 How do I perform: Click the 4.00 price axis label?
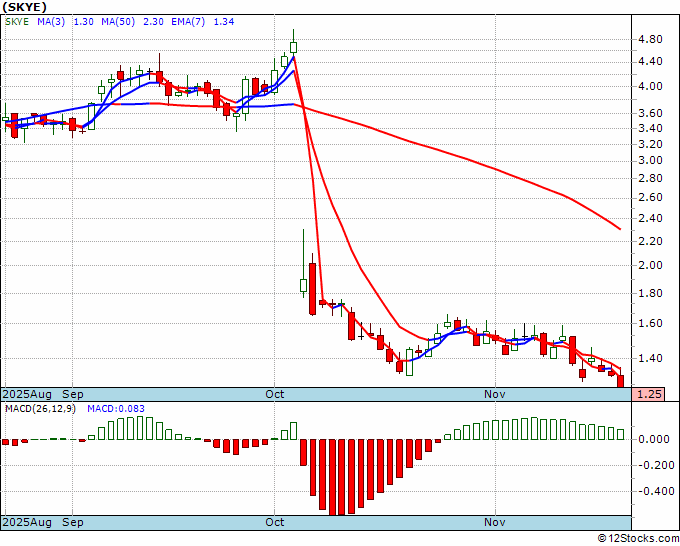tap(650, 86)
